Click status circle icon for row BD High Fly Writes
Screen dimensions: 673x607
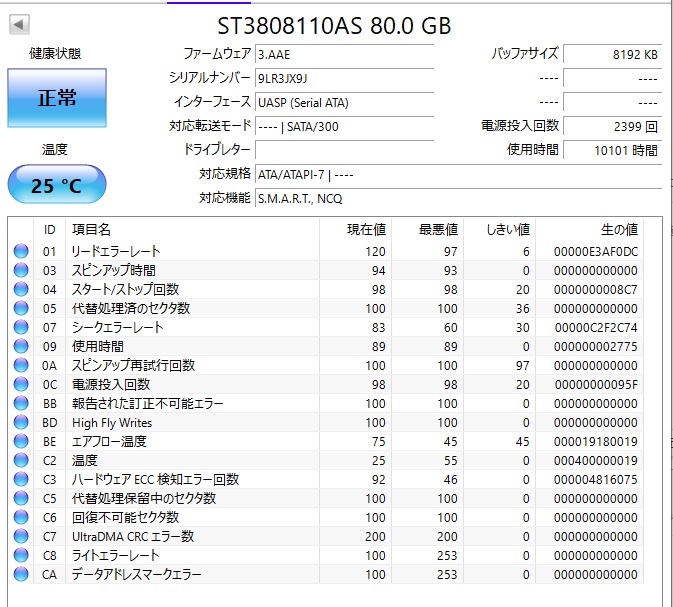click(x=21, y=422)
